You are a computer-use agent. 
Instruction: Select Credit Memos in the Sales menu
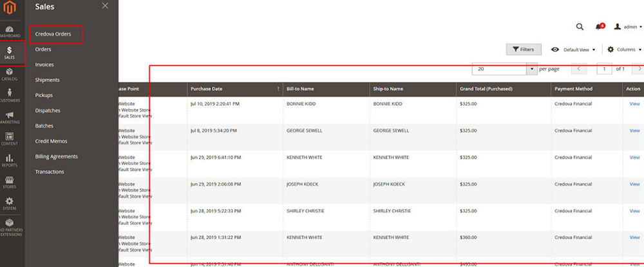[x=51, y=141]
